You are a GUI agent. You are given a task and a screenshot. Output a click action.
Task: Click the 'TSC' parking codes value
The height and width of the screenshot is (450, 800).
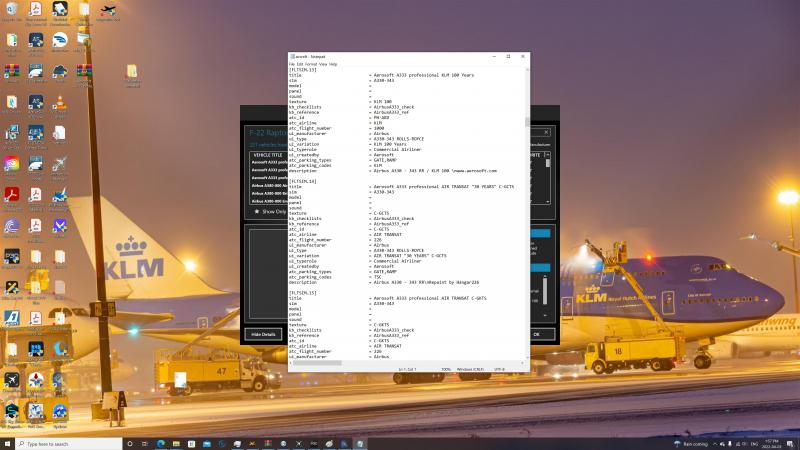(x=378, y=277)
